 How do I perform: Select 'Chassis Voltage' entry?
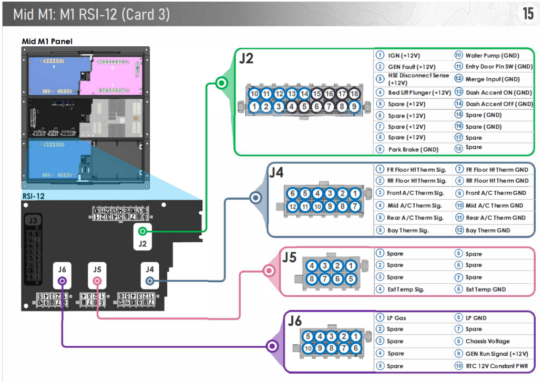click(x=488, y=341)
